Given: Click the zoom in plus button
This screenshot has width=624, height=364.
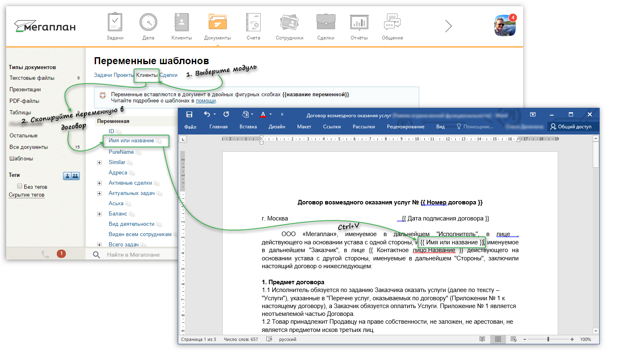Looking at the screenshot, I should click(x=572, y=339).
